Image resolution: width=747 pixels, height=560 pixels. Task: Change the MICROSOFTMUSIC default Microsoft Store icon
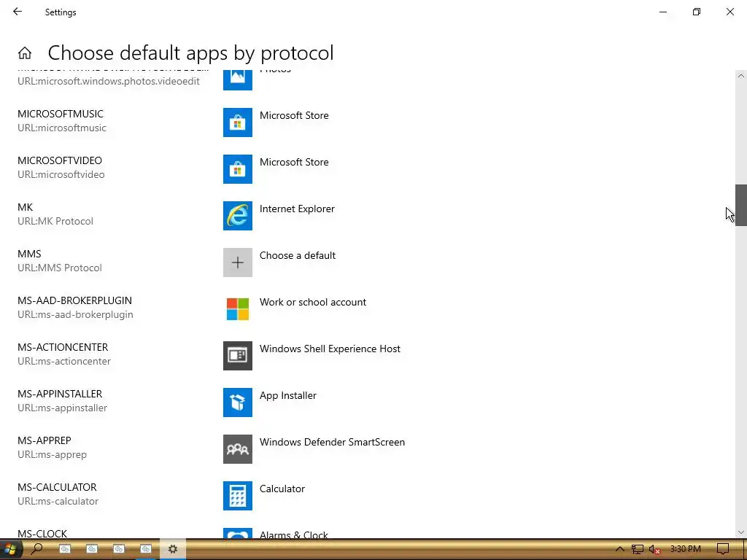click(x=238, y=122)
